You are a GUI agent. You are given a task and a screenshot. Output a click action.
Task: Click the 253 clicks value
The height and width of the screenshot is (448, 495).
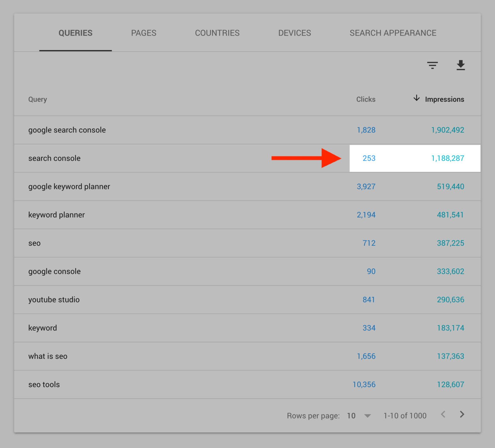(369, 158)
